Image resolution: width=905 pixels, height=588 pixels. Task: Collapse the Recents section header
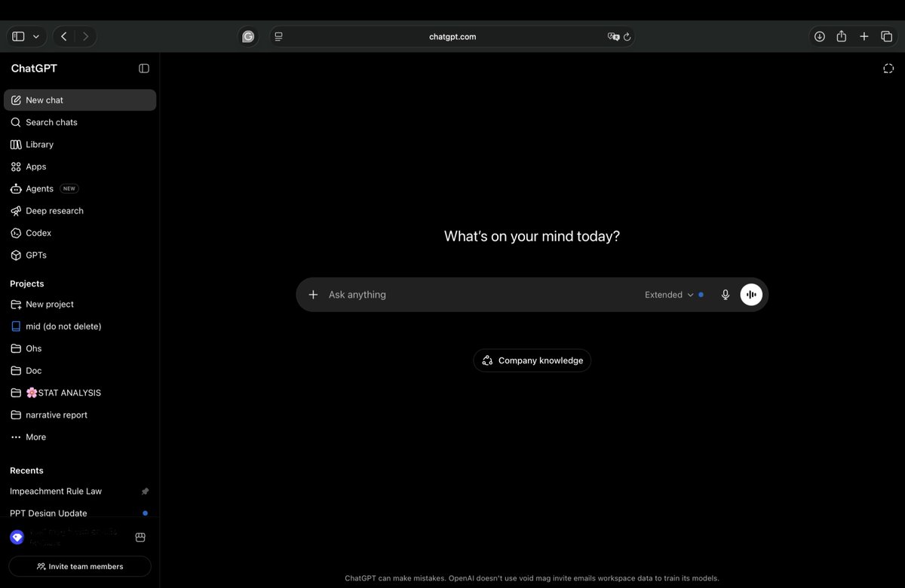26,470
